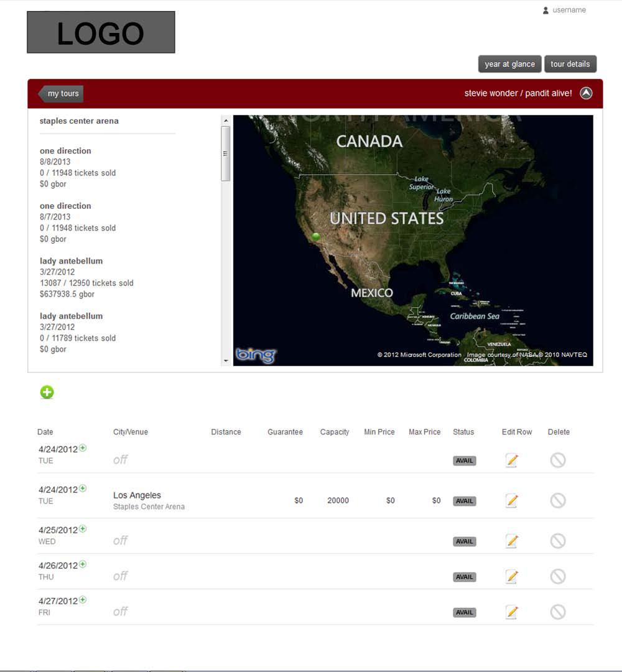622x672 pixels.
Task: Delete the 4/27/2012 FRI row
Action: 558,612
